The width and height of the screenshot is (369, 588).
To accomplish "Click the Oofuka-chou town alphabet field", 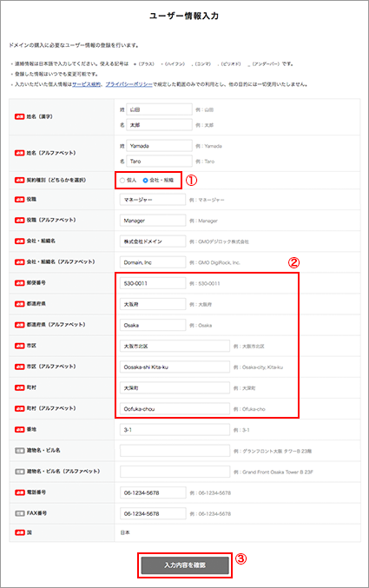I will (x=175, y=409).
